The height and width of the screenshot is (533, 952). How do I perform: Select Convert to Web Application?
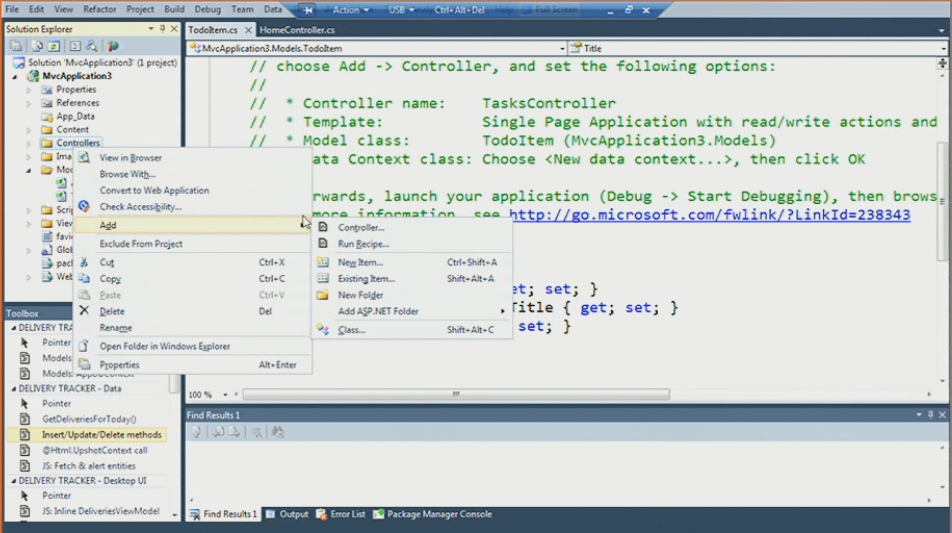click(154, 191)
